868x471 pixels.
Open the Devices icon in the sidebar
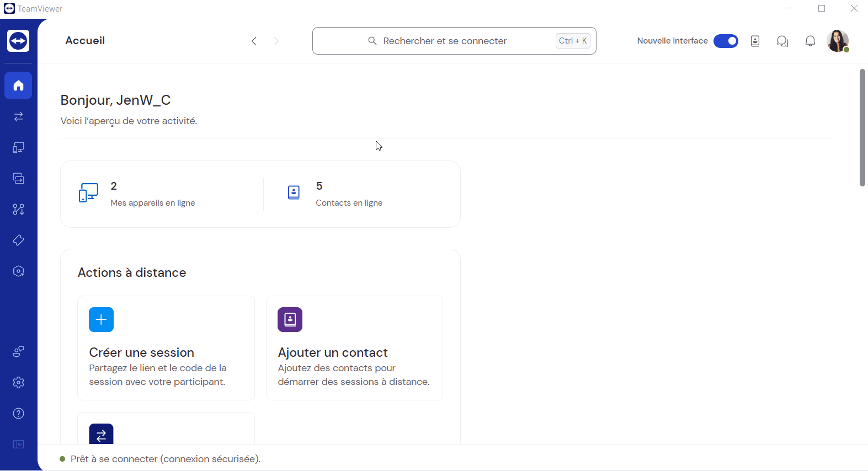point(18,147)
